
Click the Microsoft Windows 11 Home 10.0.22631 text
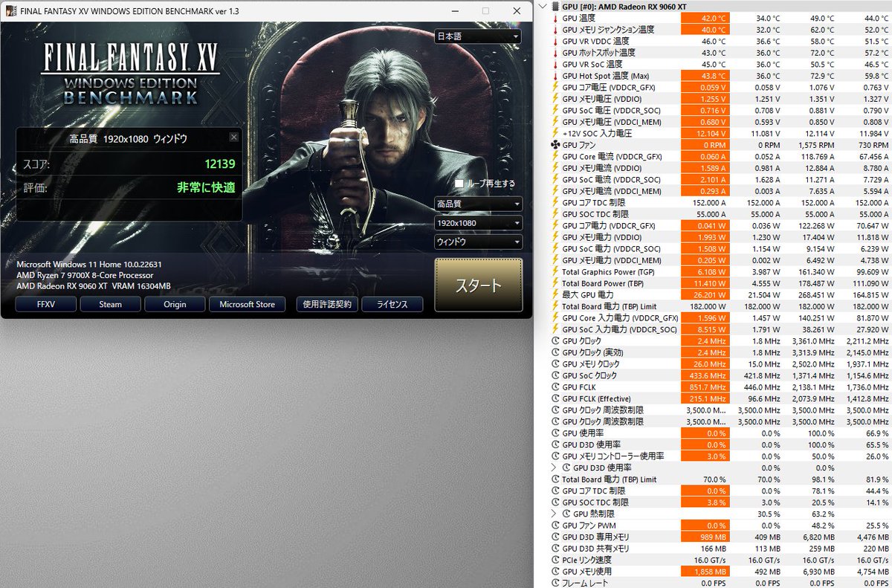pos(90,264)
